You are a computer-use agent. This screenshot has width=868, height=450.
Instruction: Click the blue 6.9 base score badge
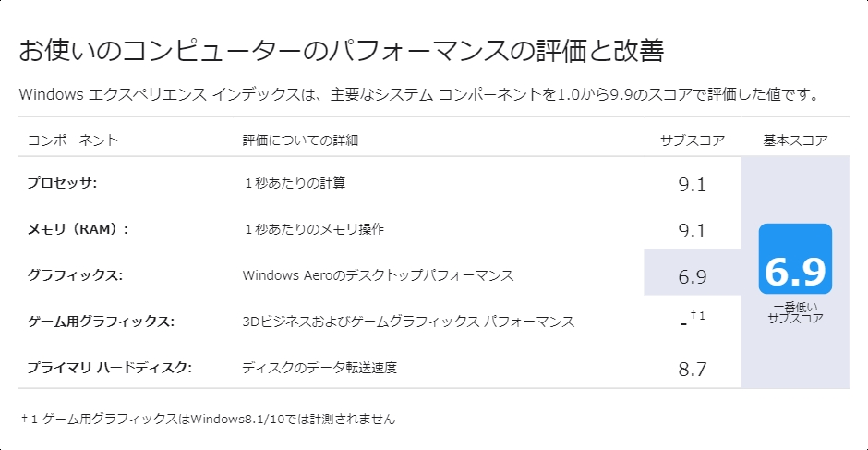coord(795,259)
